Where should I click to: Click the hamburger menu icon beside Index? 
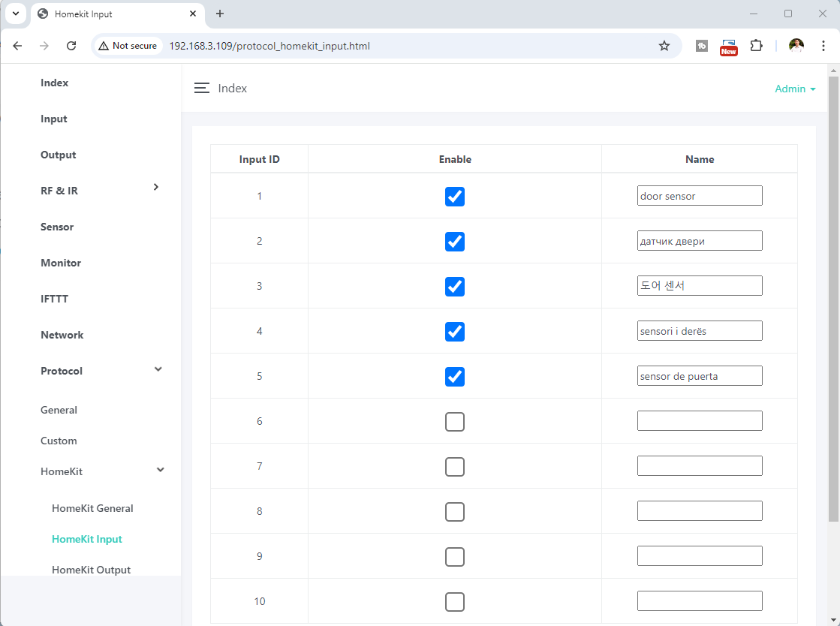tap(201, 89)
